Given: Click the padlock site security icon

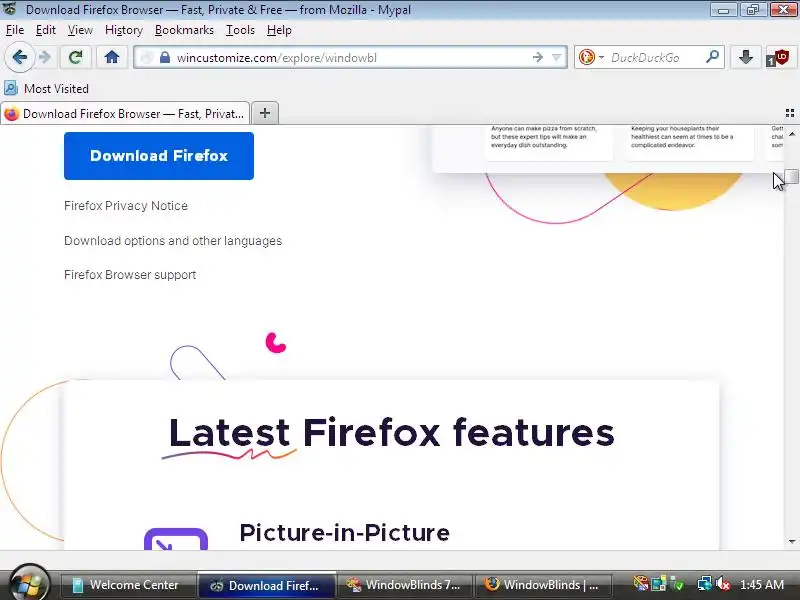Looking at the screenshot, I should coord(164,57).
